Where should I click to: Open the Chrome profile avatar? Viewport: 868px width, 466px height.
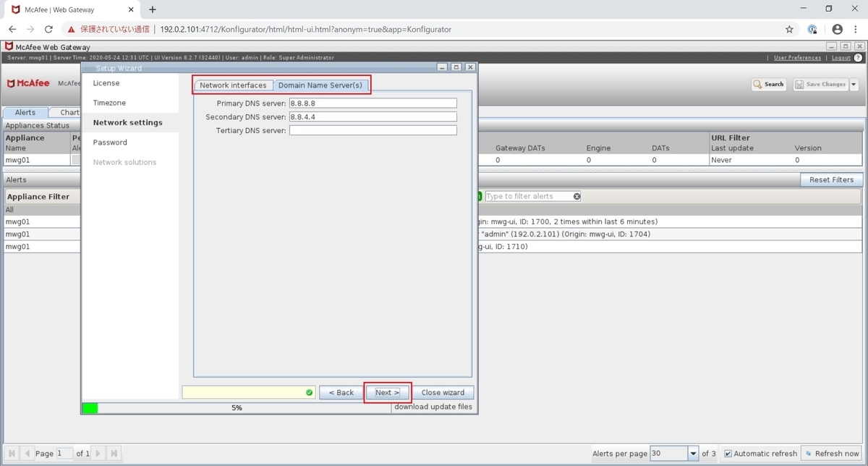pos(837,29)
